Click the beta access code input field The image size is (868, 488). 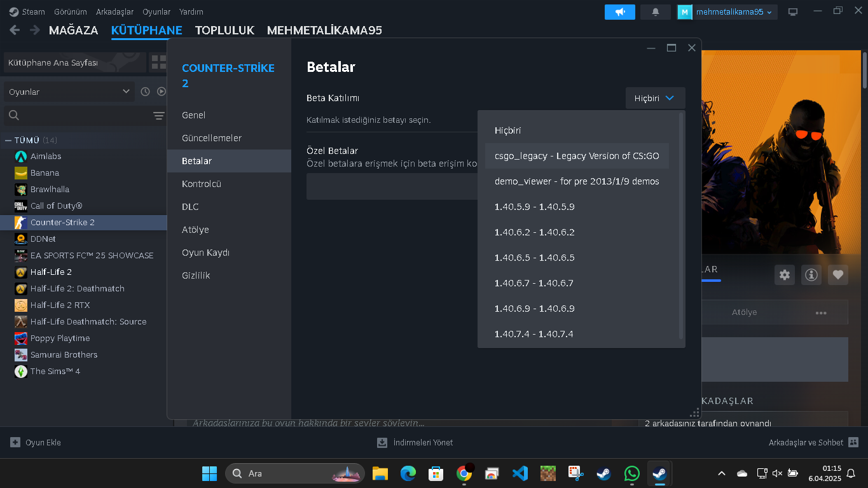pos(392,186)
